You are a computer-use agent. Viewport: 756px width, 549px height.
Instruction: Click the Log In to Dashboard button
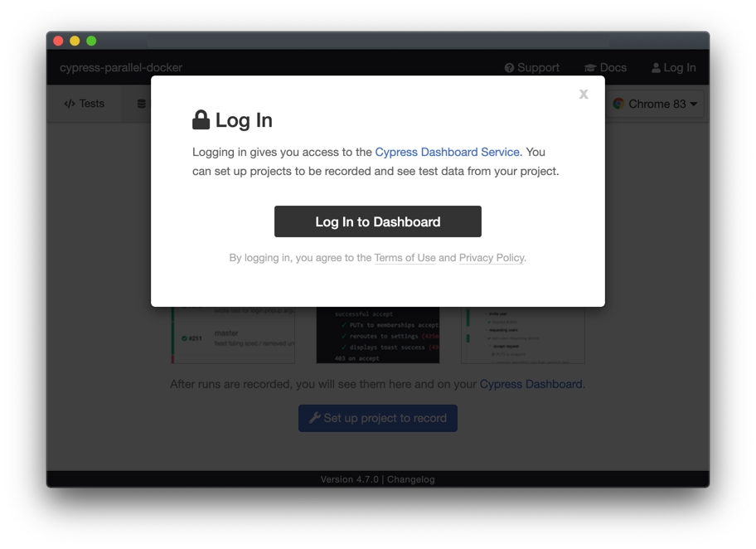(x=377, y=221)
